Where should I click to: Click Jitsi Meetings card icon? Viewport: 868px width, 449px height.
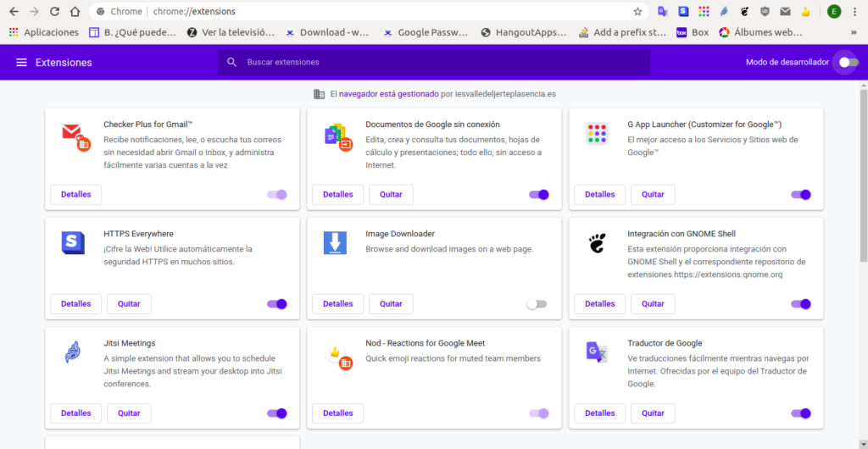[x=73, y=352]
